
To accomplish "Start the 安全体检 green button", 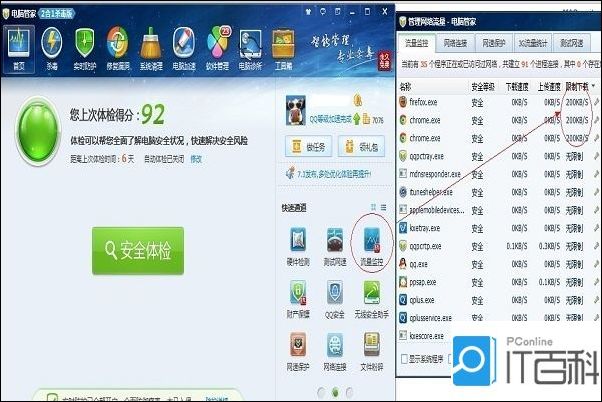I will tap(138, 250).
